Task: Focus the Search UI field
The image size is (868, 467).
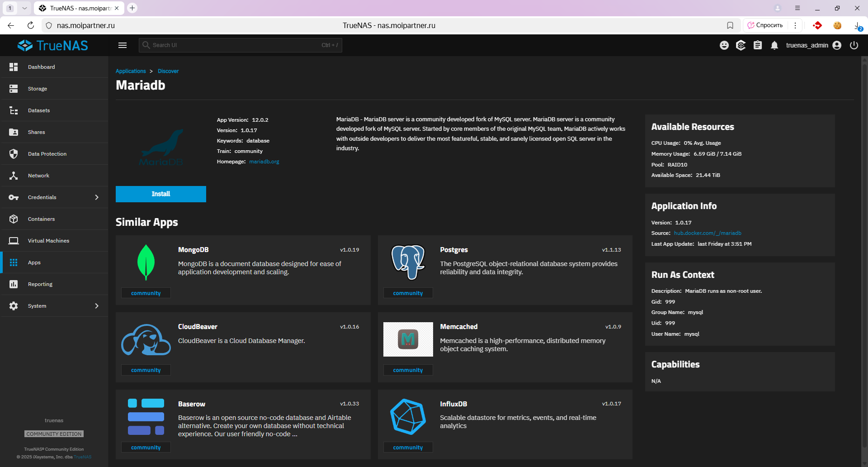Action: coord(235,45)
